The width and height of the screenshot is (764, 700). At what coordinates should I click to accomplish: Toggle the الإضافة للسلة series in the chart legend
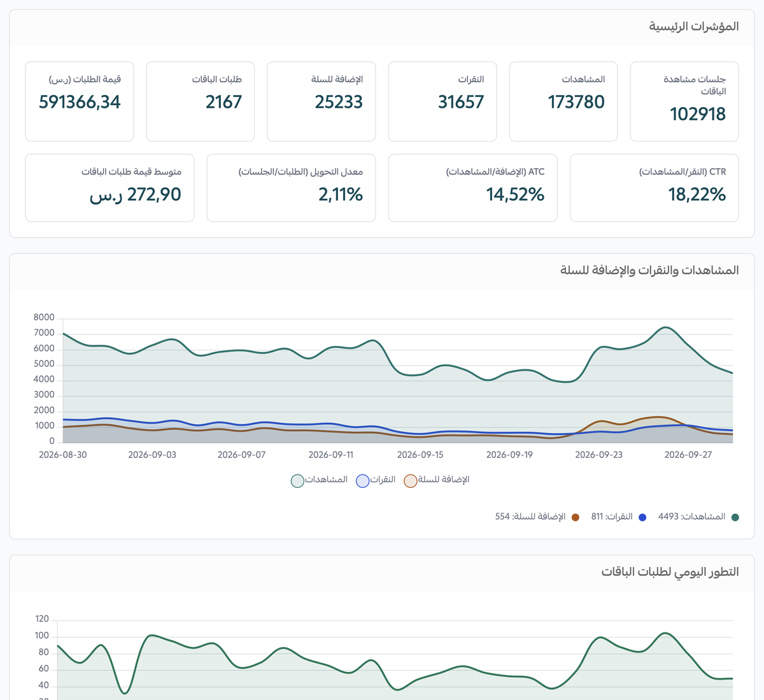437,480
